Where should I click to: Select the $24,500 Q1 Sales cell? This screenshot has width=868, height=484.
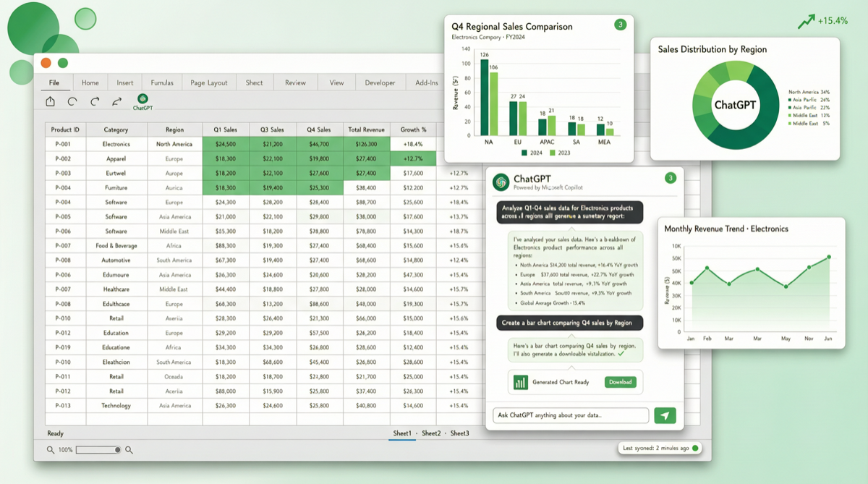click(226, 144)
